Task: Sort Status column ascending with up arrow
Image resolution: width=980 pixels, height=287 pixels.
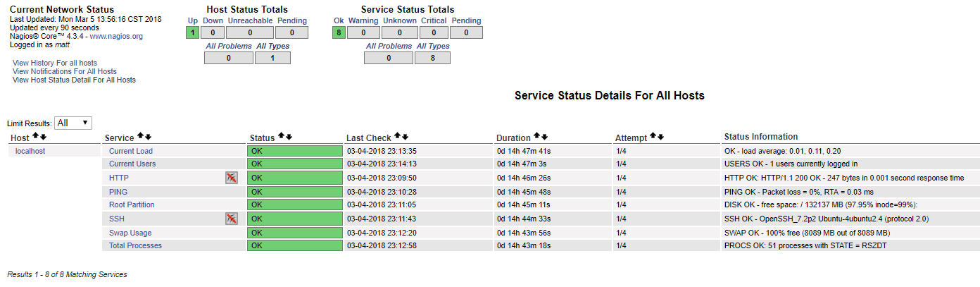Action: click(282, 137)
